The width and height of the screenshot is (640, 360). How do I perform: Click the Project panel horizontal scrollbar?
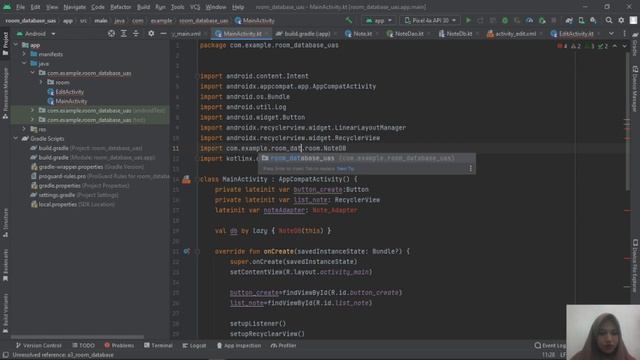78,337
